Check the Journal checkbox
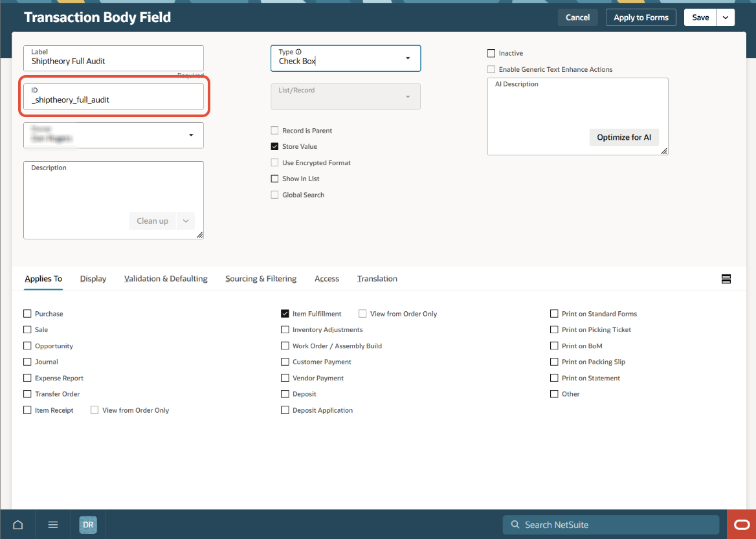The image size is (756, 539). (27, 362)
